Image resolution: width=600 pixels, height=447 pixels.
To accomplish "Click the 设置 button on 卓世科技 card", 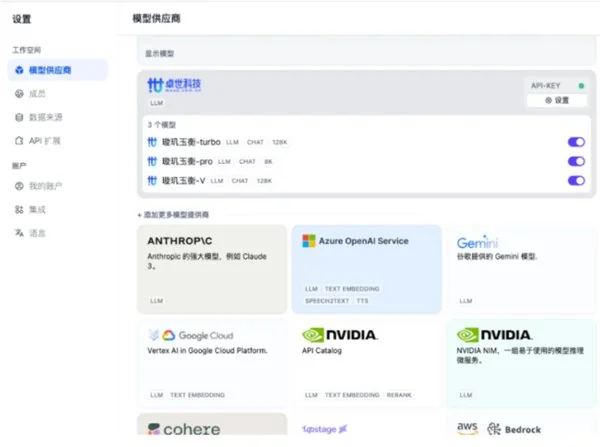I will coord(557,100).
